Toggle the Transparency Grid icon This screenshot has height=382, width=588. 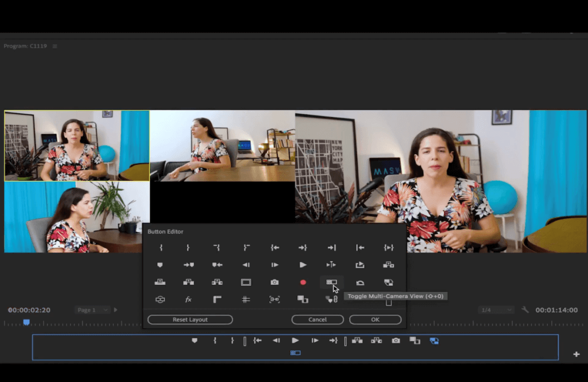click(246, 299)
